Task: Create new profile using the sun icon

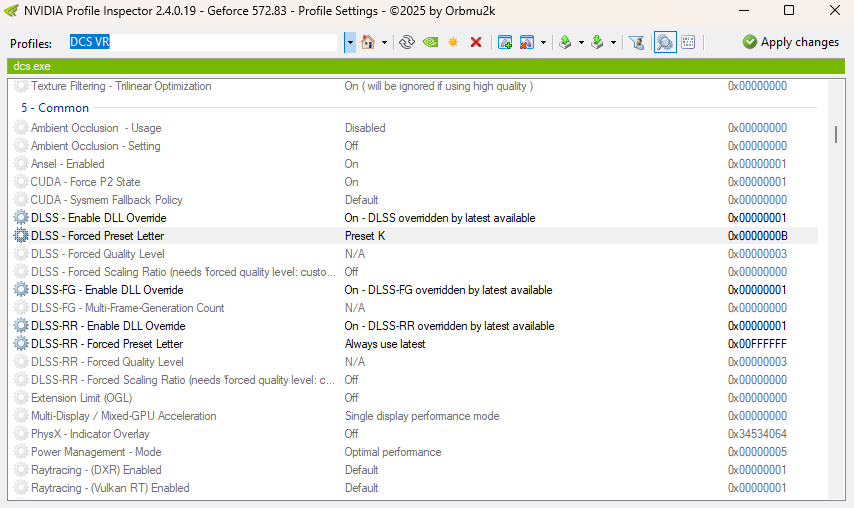Action: (453, 42)
